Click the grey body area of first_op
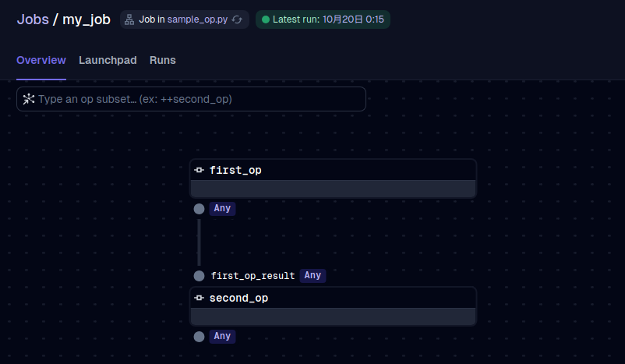625x364 pixels. [x=334, y=189]
